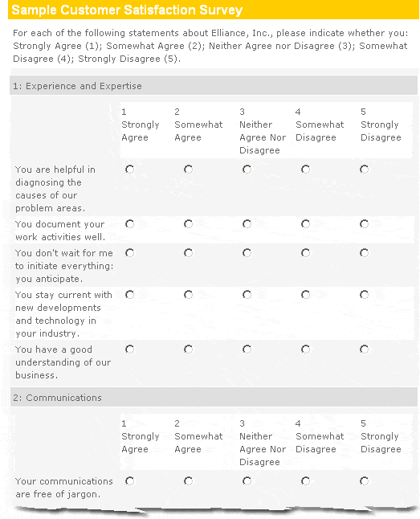Select Somewhat Agree for helpful in diagnosing causes

coord(189,170)
